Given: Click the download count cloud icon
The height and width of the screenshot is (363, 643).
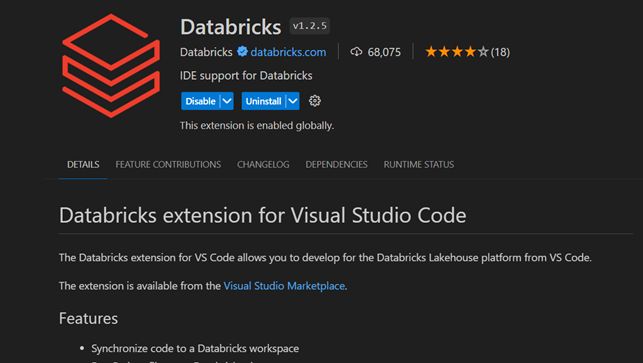Looking at the screenshot, I should [x=356, y=52].
